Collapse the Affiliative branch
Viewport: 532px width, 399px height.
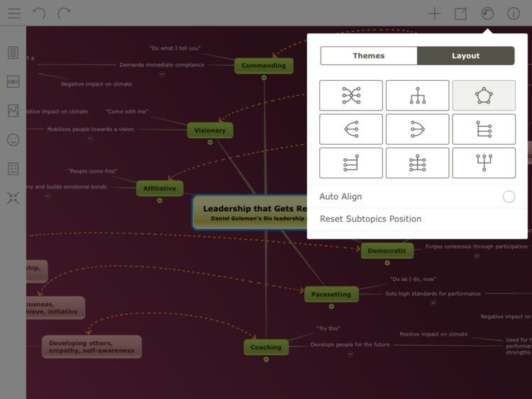(x=160, y=201)
